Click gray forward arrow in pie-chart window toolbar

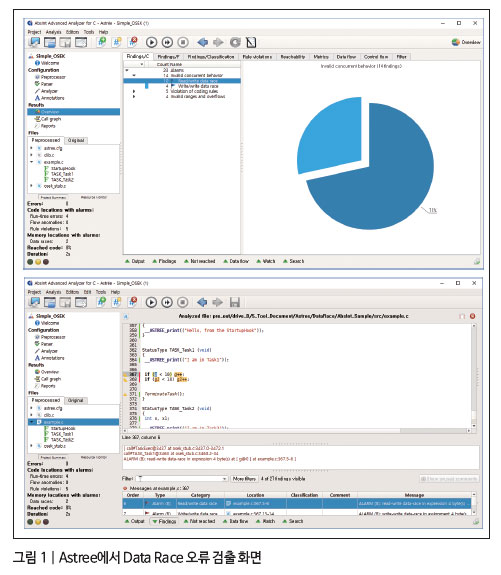pyautogui.click(x=218, y=42)
